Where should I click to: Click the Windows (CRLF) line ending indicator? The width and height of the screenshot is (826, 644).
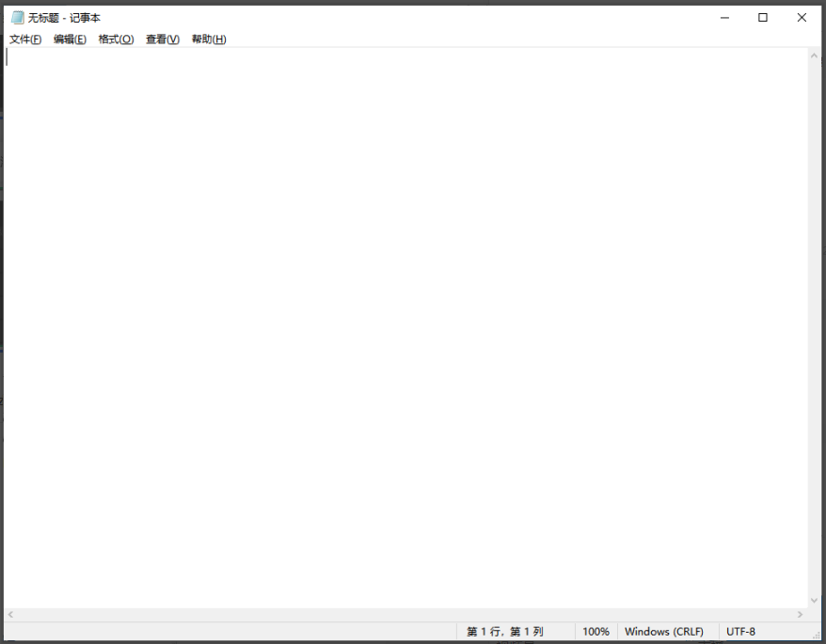(x=665, y=631)
